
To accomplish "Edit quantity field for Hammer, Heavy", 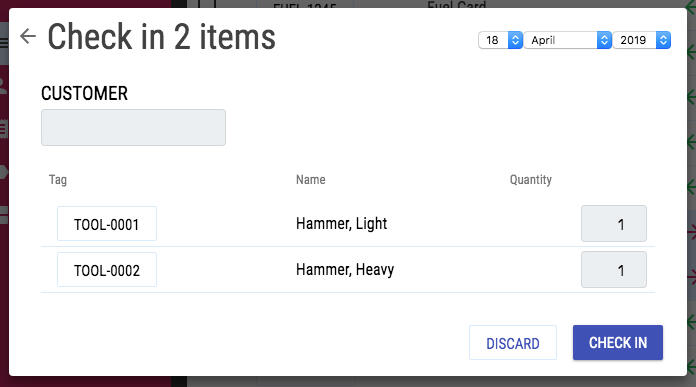I will 614,270.
